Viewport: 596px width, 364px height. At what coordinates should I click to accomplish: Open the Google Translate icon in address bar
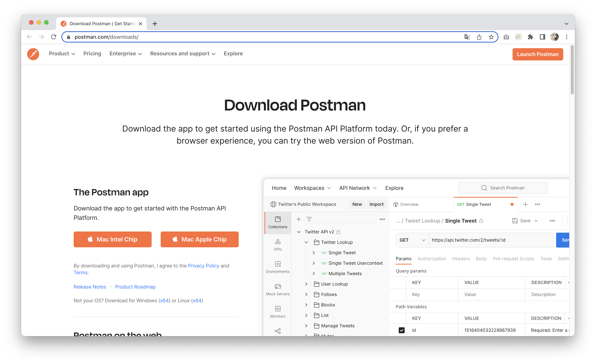pyautogui.click(x=467, y=37)
